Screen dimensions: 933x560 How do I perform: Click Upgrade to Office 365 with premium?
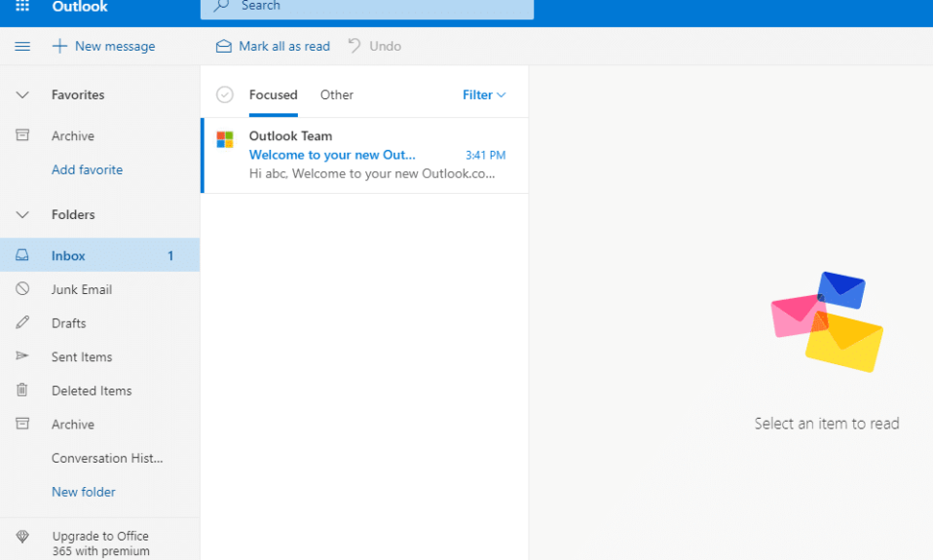pyautogui.click(x=100, y=543)
